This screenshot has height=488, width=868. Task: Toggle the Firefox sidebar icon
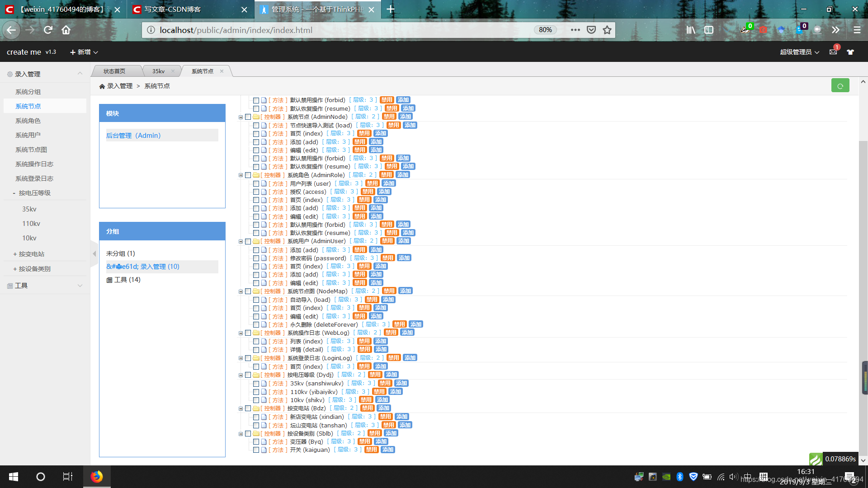[x=709, y=30]
